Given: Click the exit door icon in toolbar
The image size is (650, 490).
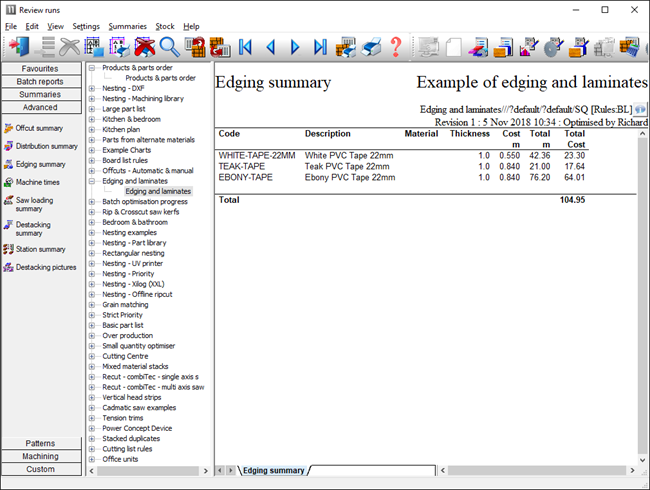Looking at the screenshot, I should [18, 47].
